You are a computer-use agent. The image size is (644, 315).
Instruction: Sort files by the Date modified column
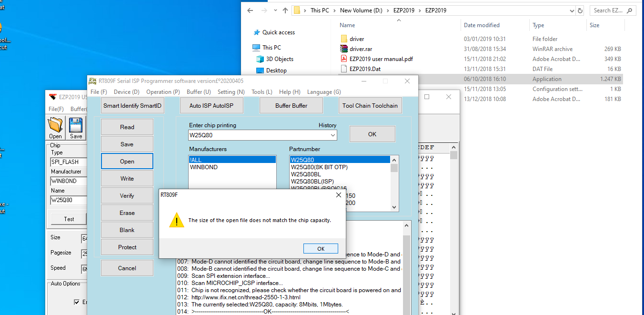(x=482, y=25)
